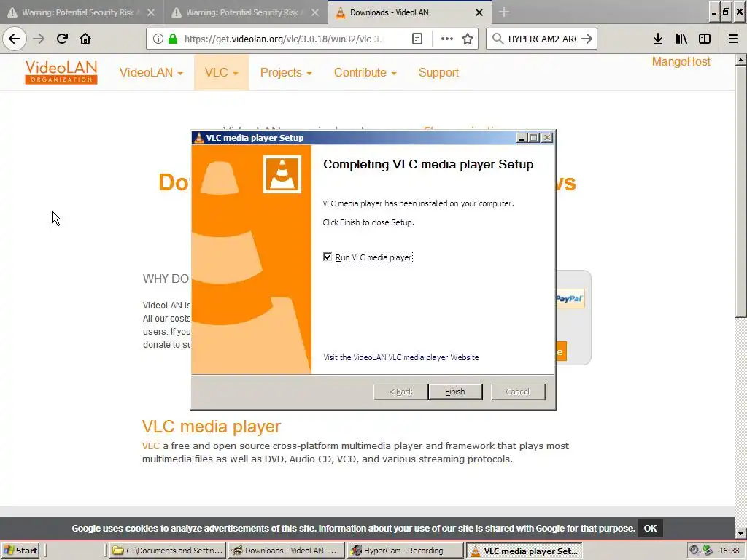Click the Cancel button in setup
The image size is (747, 560).
(x=518, y=392)
